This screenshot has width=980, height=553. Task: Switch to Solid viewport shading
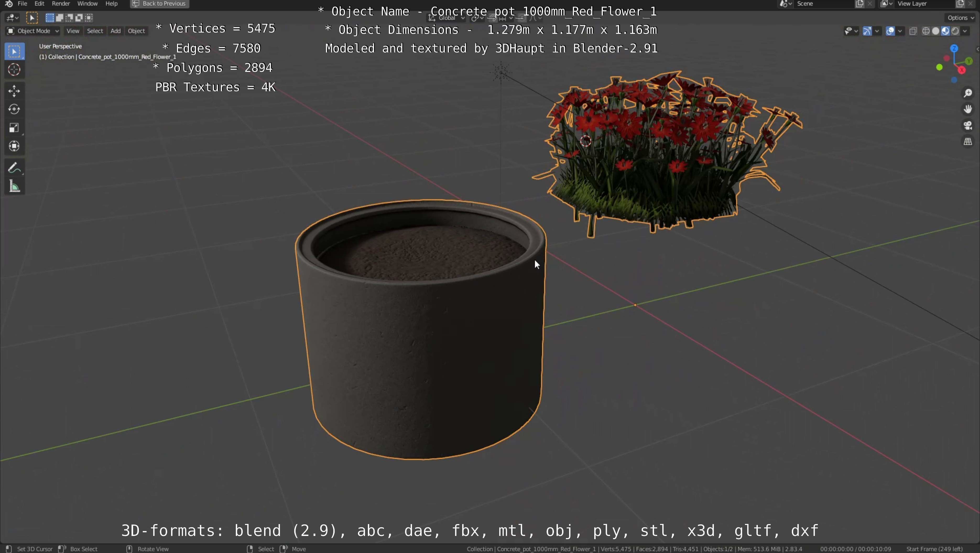[x=936, y=31]
